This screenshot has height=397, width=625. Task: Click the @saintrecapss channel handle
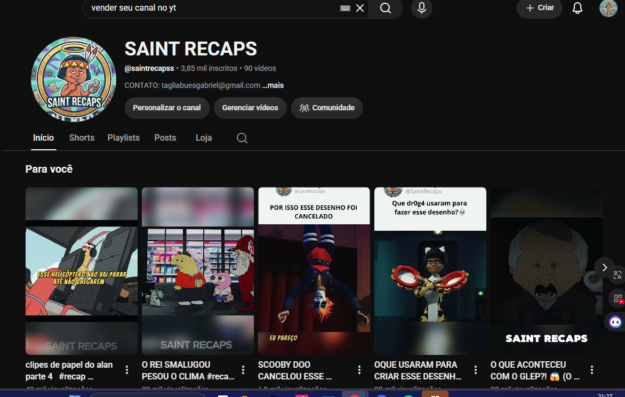click(149, 69)
